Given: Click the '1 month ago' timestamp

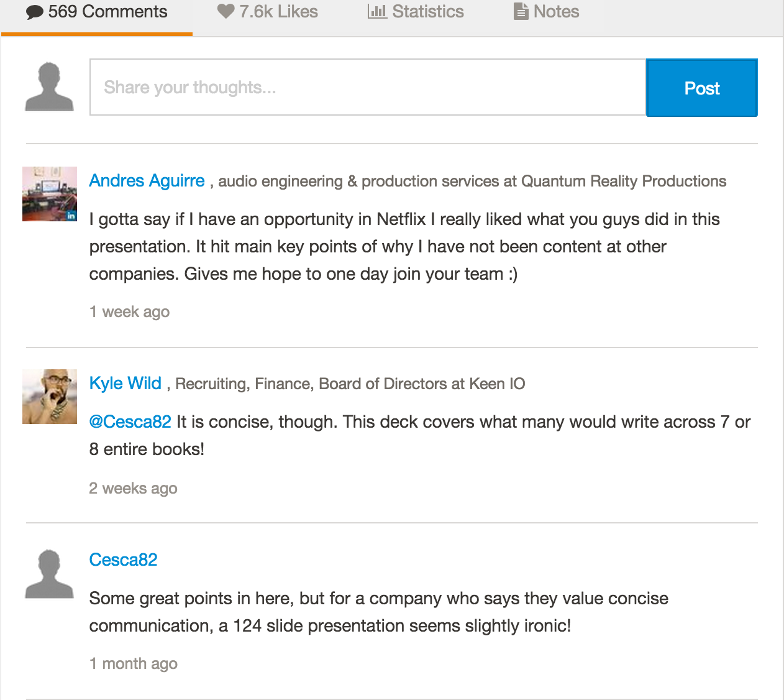Looking at the screenshot, I should coord(134,663).
